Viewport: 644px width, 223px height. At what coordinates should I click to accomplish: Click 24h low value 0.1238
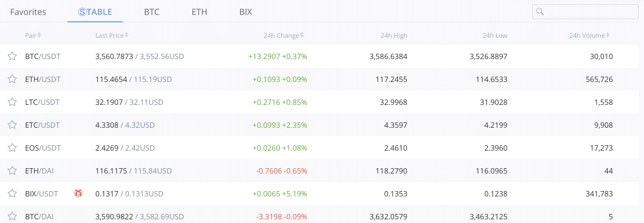click(x=496, y=194)
